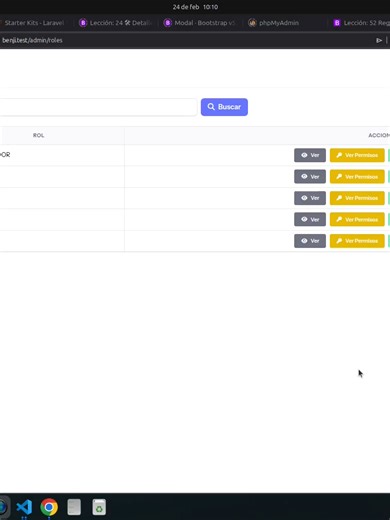Open the Trash icon in the dock
The width and height of the screenshot is (390, 520).
point(99,507)
